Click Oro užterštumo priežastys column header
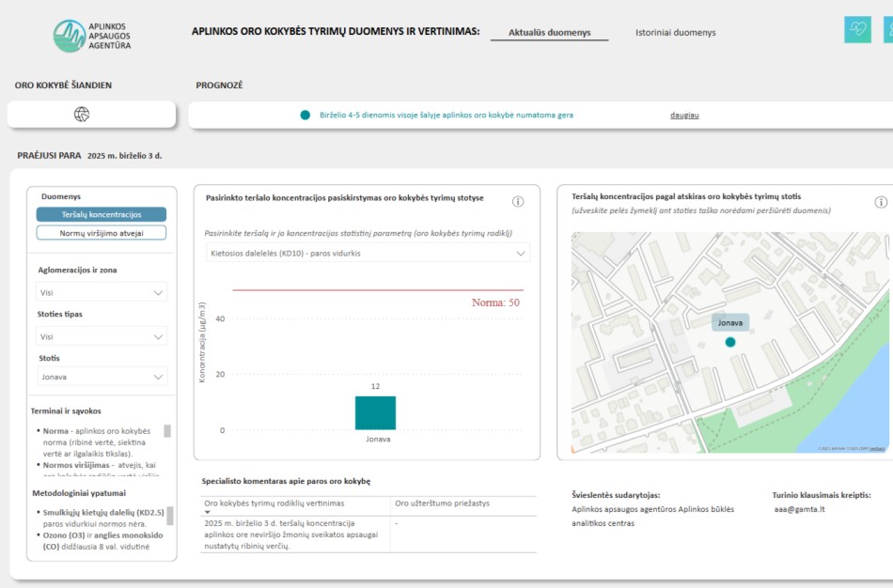The width and height of the screenshot is (893, 588). 443,503
